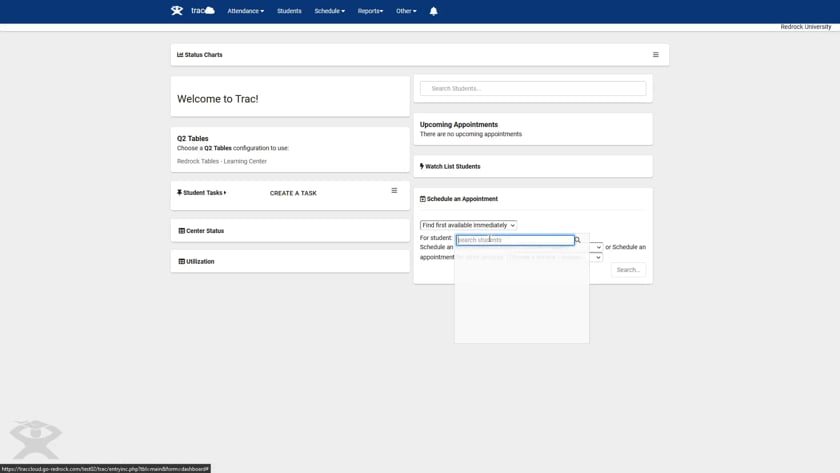Open the Student Tasks hamburger menu
Image resolution: width=840 pixels, height=473 pixels.
point(394,191)
